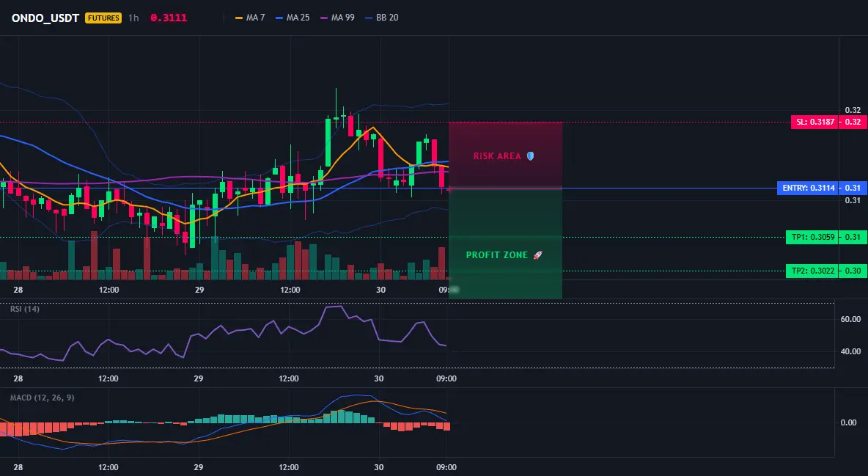
Task: Click the 0.00 MACD axis value
Action: coord(849,422)
